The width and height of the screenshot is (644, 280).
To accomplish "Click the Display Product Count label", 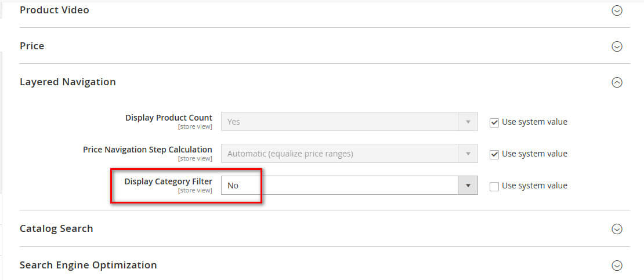I will (x=169, y=118).
